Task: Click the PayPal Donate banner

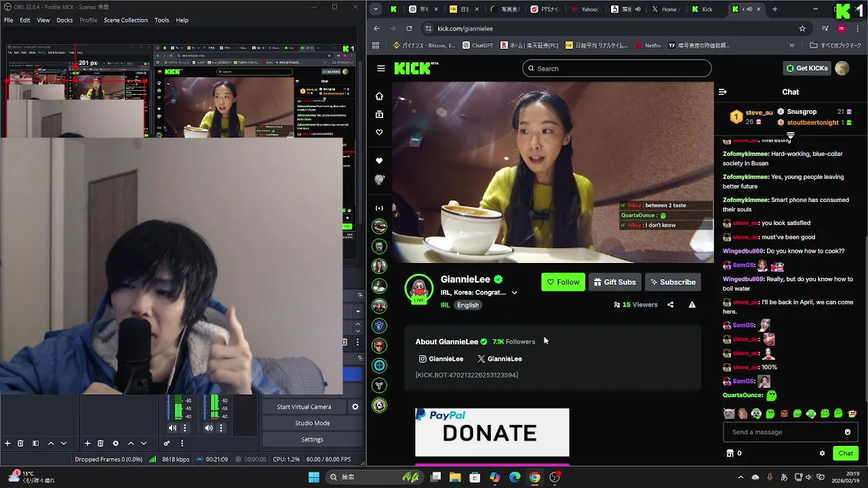Action: tap(492, 432)
